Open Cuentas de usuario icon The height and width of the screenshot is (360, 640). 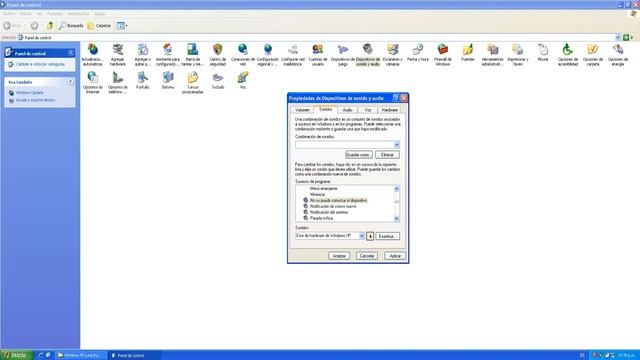[x=318, y=54]
